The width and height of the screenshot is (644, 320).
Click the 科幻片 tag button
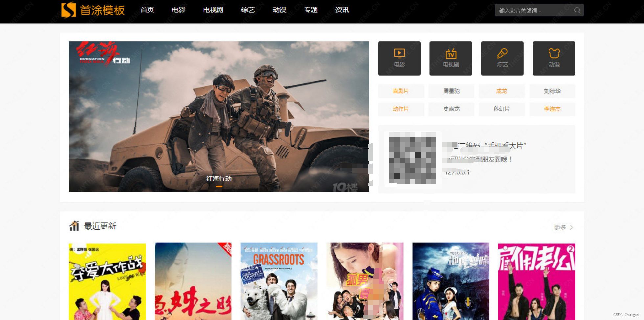[501, 109]
